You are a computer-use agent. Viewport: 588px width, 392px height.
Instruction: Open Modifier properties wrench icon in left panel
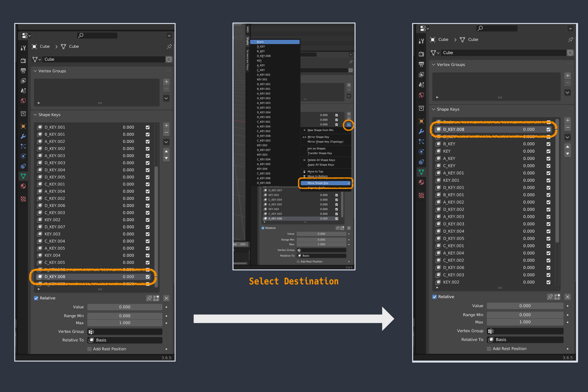pyautogui.click(x=23, y=136)
